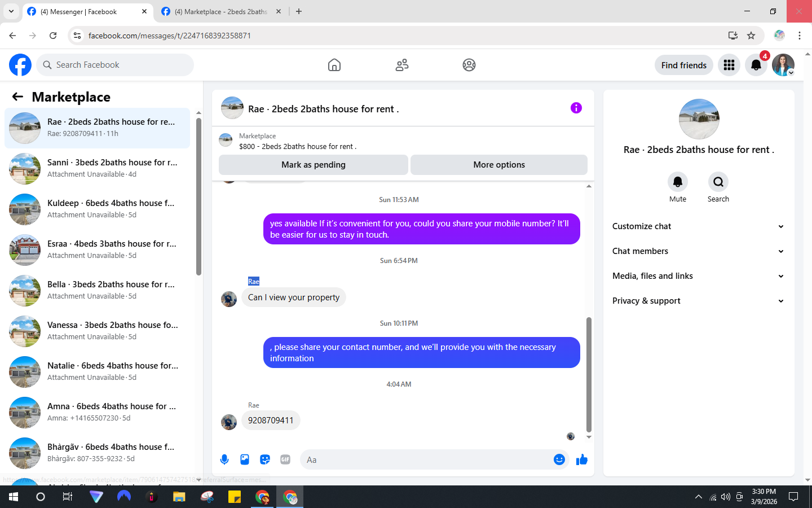The height and width of the screenshot is (508, 812).
Task: Open the Facebook menu grid icon
Action: [x=729, y=65]
